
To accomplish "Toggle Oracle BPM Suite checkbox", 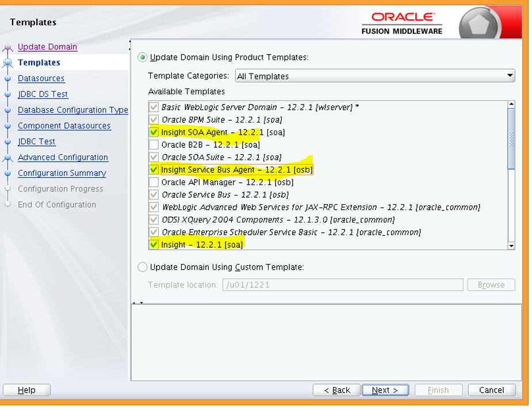I will click(x=154, y=120).
